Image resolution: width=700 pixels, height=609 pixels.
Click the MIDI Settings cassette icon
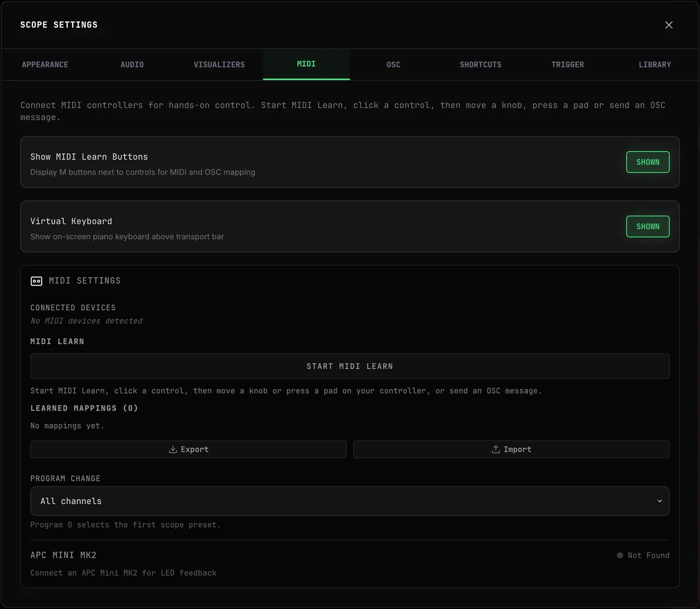coord(36,281)
